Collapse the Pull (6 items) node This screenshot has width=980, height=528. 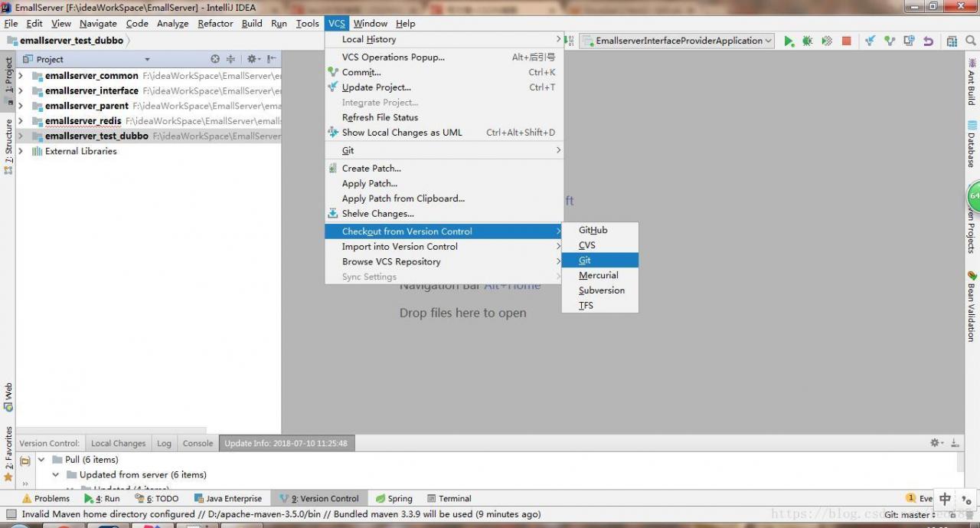(x=41, y=460)
